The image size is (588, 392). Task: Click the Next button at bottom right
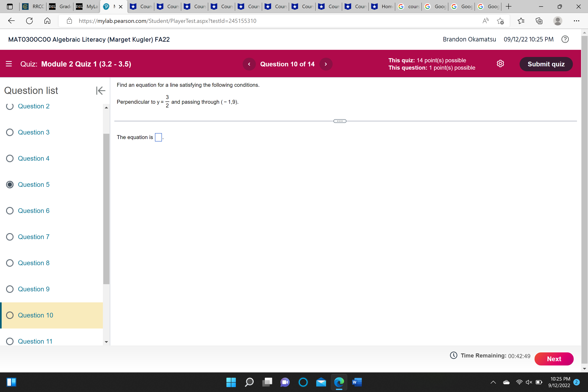(554, 359)
